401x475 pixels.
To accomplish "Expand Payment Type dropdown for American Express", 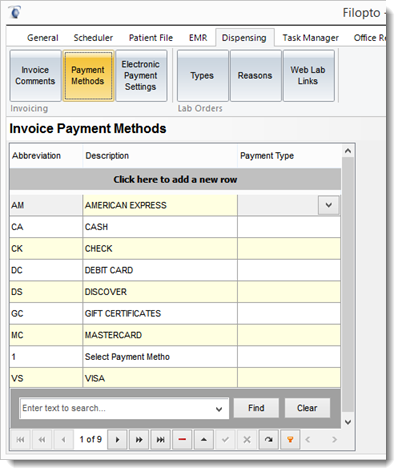I will click(x=328, y=205).
